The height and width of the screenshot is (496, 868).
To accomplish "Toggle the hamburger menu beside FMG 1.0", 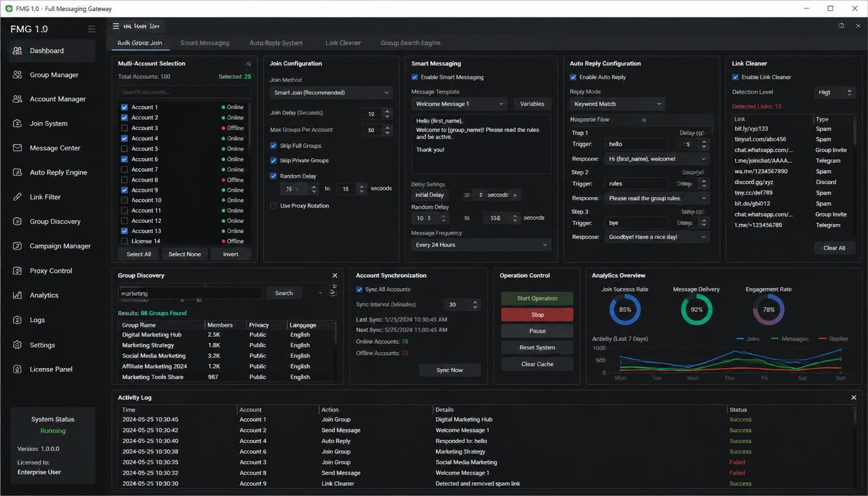I will point(92,29).
